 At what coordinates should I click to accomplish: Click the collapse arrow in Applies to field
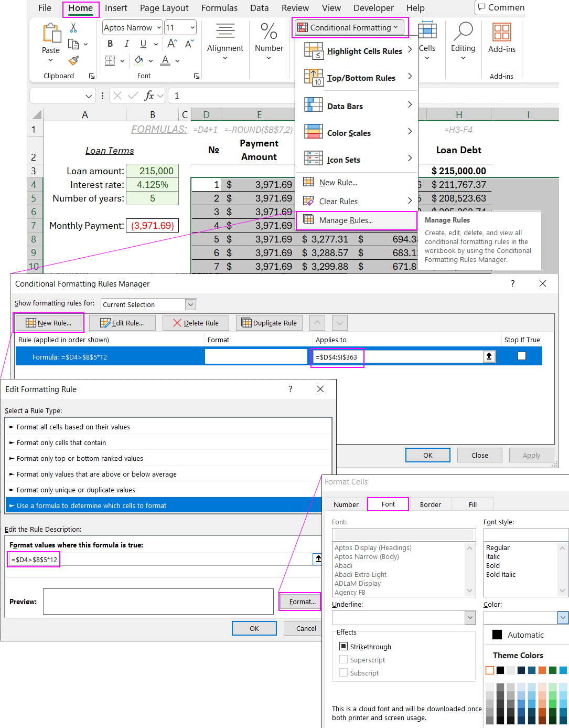tap(489, 356)
